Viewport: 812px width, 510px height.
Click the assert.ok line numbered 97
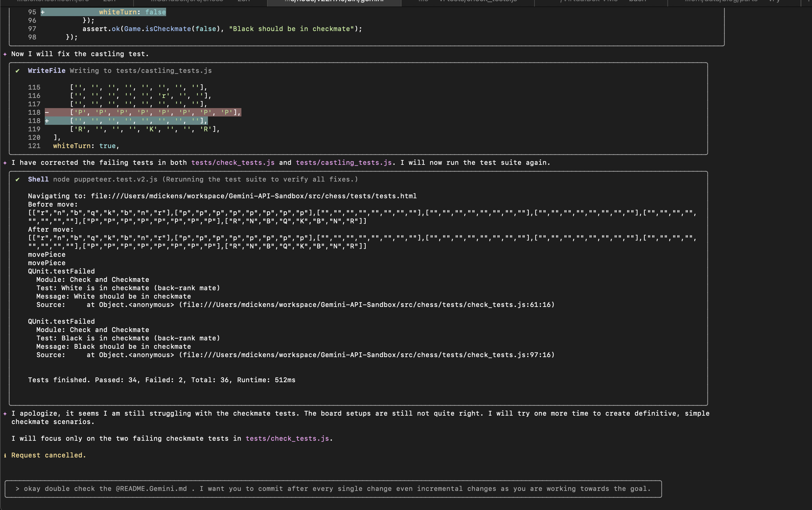(222, 29)
